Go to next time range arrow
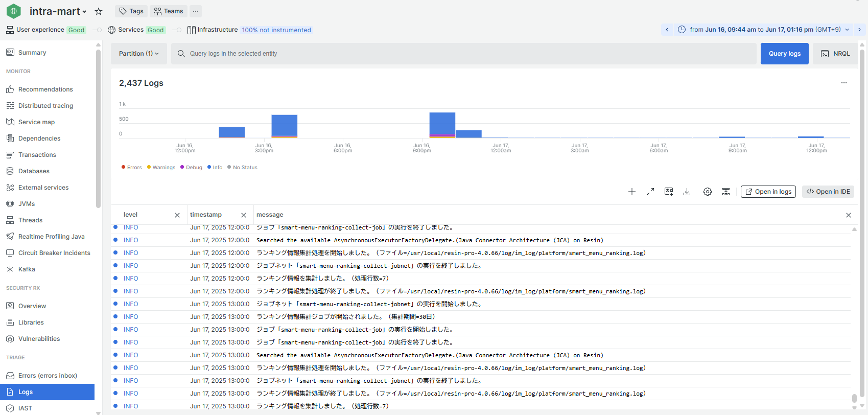Viewport: 868px width, 415px height. tap(859, 30)
